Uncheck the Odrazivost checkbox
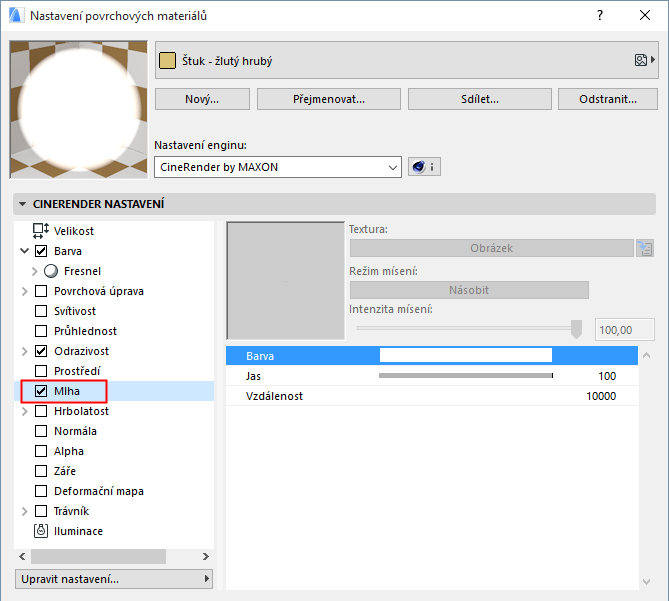The height and width of the screenshot is (601, 669). click(41, 351)
